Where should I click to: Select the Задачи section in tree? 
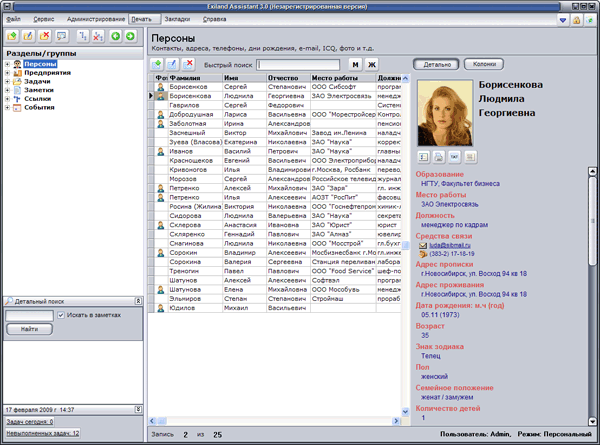coord(37,82)
